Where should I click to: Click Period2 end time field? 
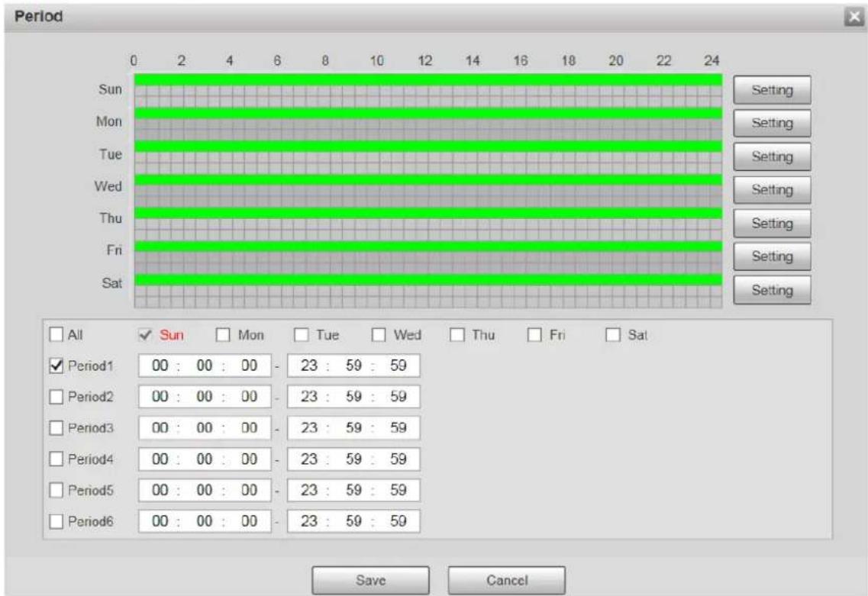pyautogui.click(x=353, y=397)
